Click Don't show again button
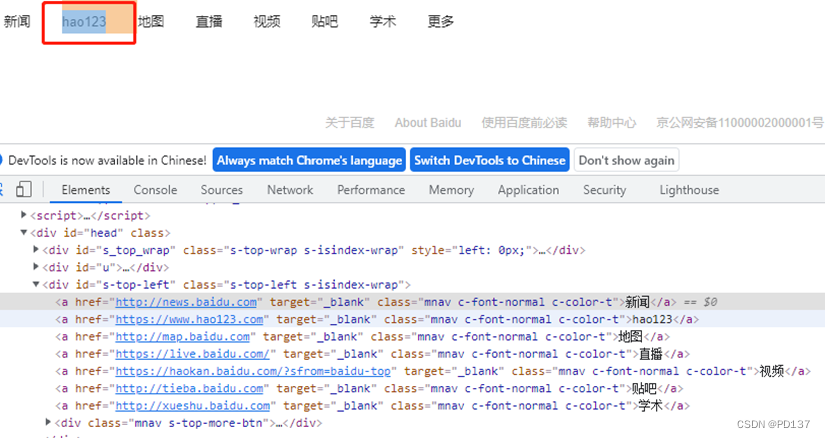 [x=626, y=160]
